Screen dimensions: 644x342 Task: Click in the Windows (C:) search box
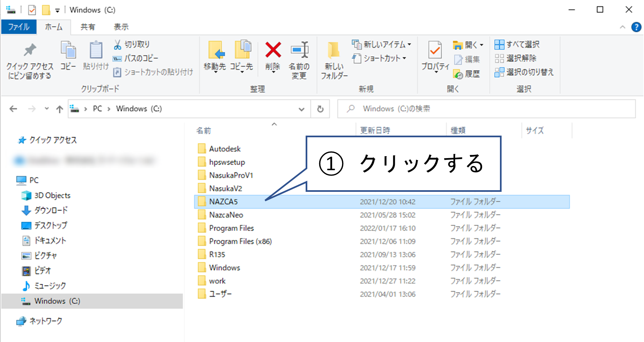point(486,109)
